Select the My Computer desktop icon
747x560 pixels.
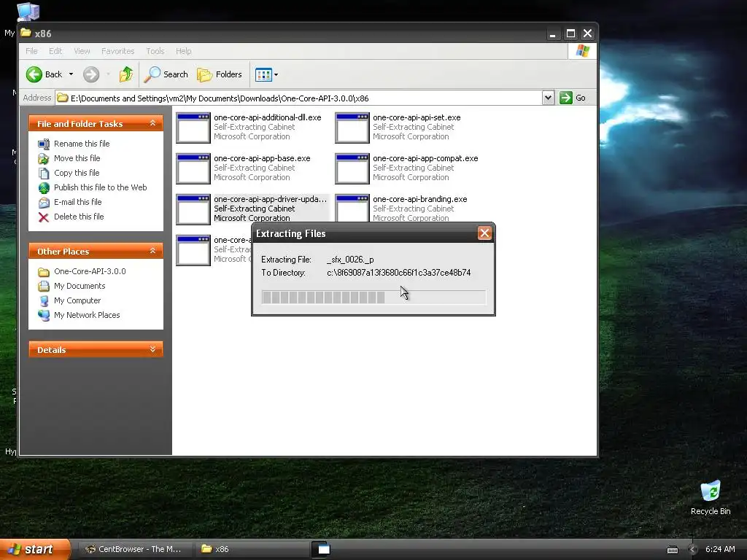[x=28, y=12]
